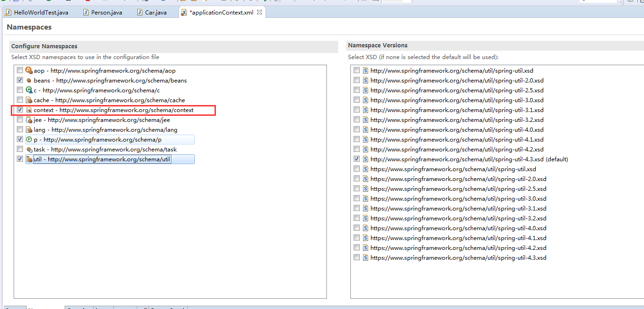Viewport: 644px width, 309px height.
Task: Click the XSD icon for https spring-util-2.5.xsd
Action: [x=365, y=188]
